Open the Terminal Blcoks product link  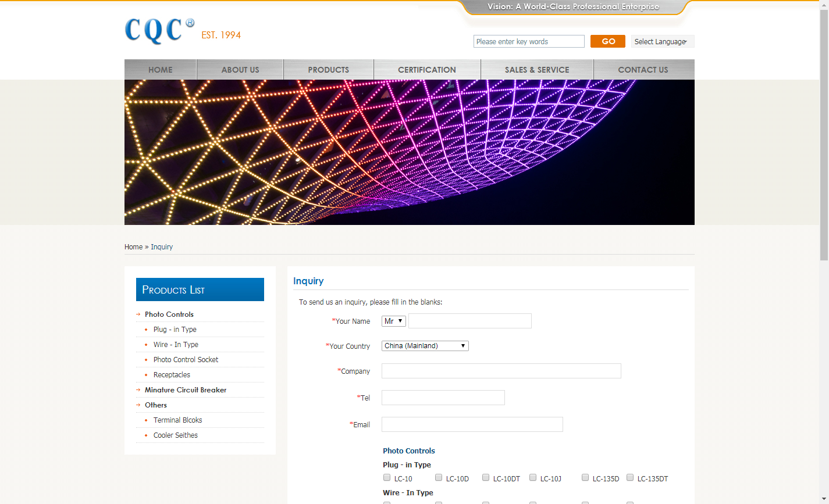point(177,420)
